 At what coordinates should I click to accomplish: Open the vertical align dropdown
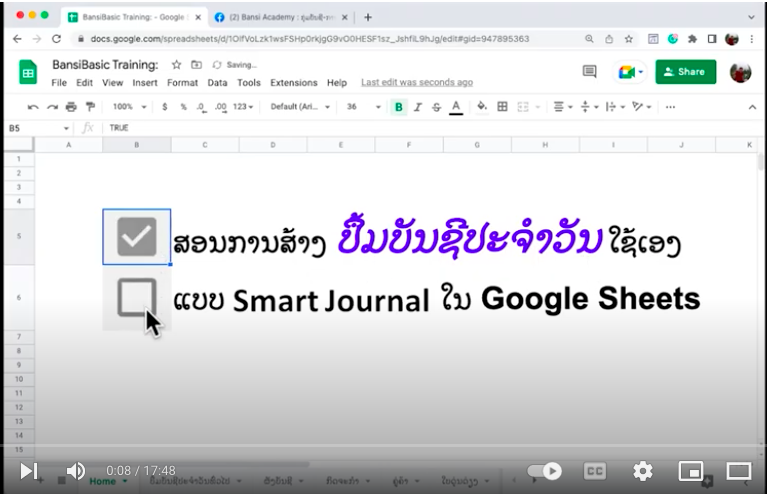[589, 107]
